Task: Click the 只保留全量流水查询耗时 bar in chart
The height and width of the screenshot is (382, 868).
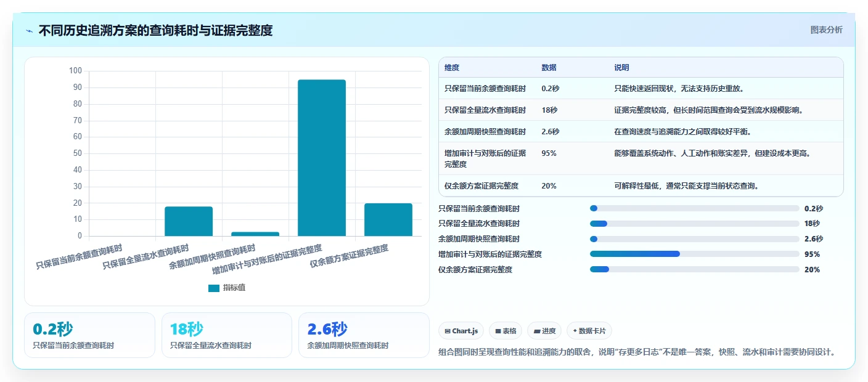Action: [x=189, y=221]
